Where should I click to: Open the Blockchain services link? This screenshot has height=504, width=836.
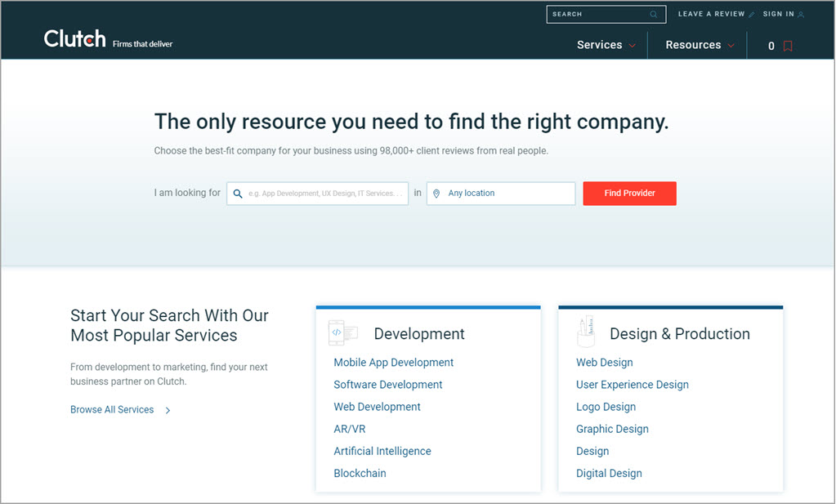point(360,473)
